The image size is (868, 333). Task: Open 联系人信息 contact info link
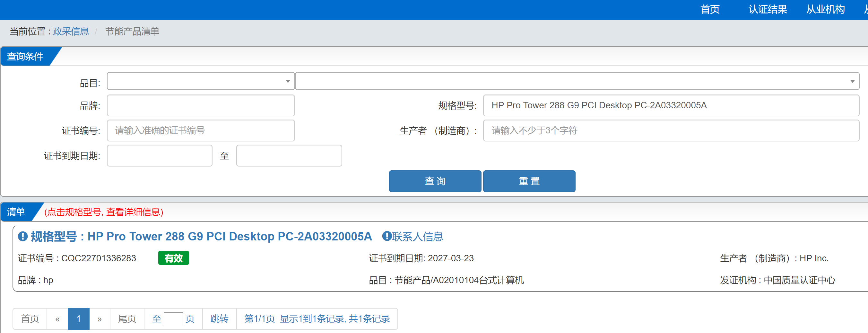(x=417, y=236)
